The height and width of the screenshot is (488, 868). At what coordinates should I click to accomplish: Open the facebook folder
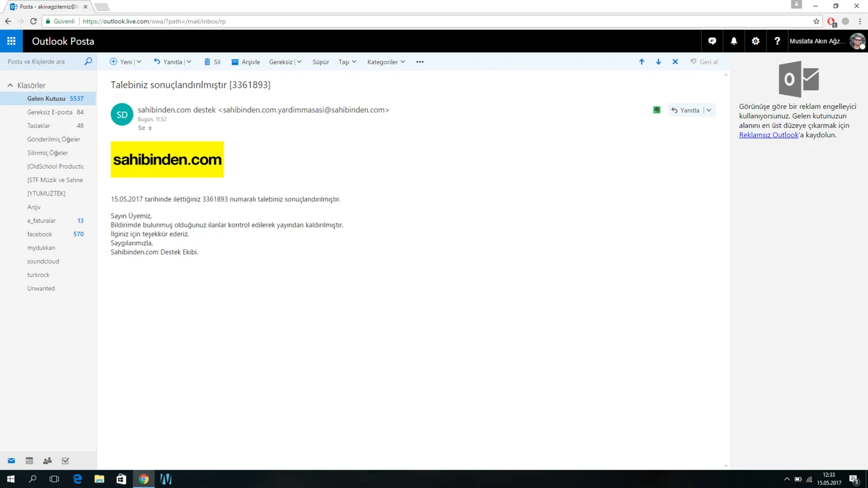coord(40,234)
